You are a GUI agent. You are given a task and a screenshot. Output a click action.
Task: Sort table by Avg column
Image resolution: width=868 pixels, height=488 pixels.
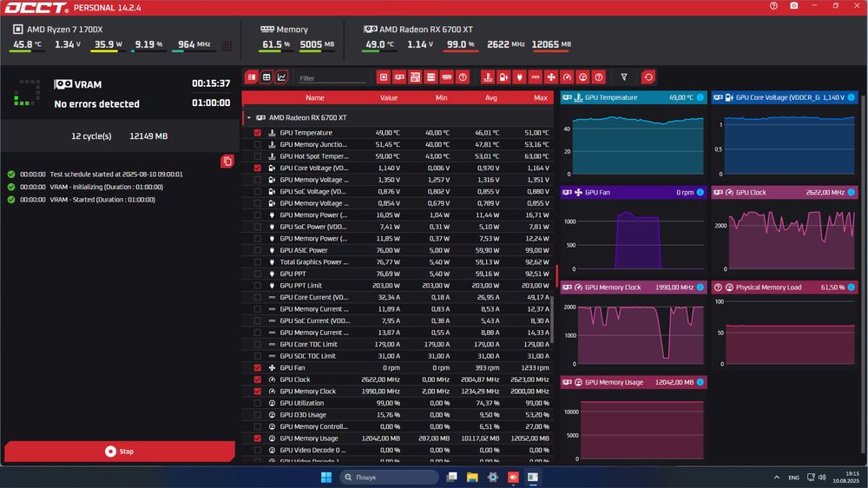[x=491, y=98]
